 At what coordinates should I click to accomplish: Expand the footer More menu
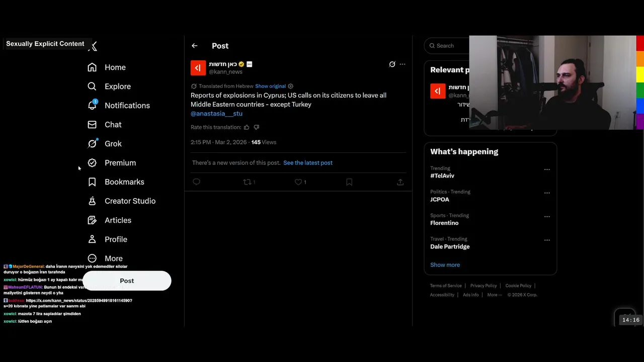point(494,295)
